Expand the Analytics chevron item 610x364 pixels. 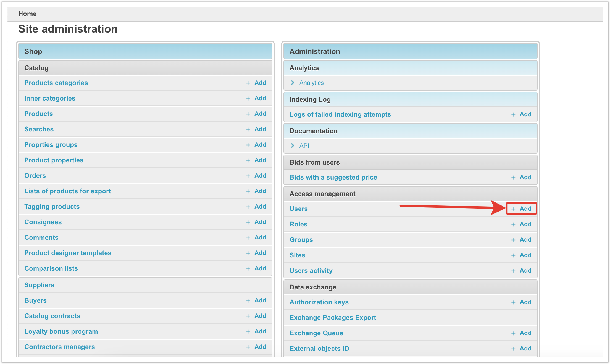click(x=292, y=83)
